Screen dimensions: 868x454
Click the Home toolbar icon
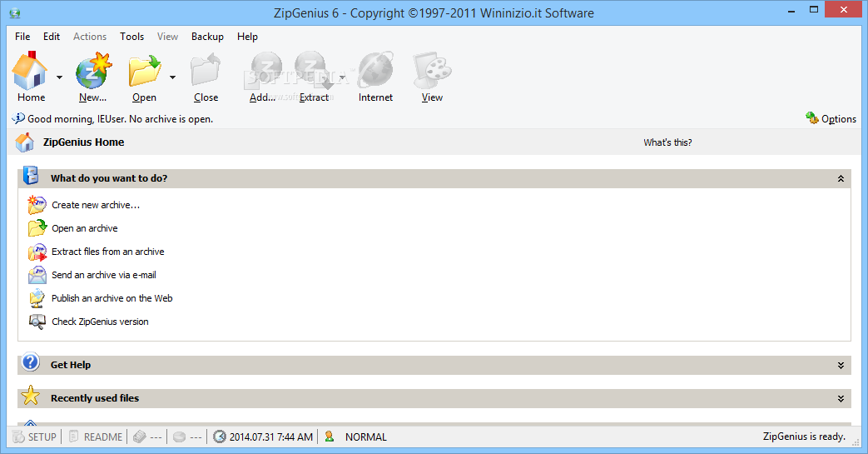(30, 71)
